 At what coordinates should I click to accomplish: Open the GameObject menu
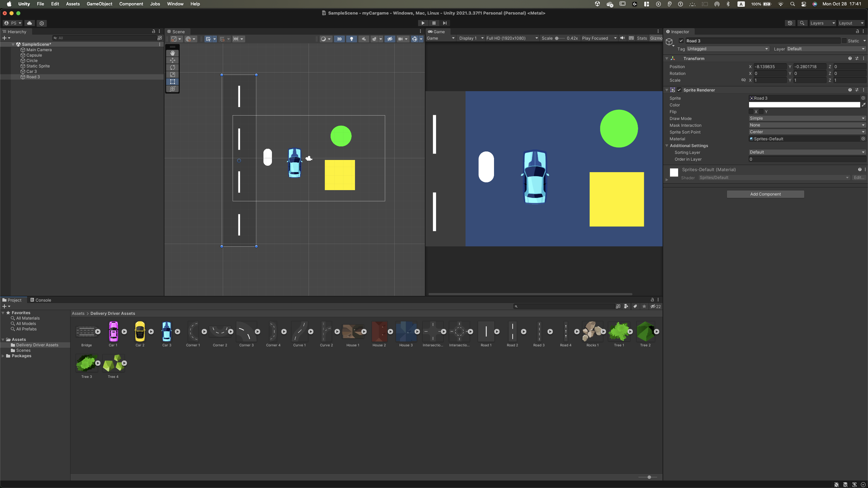(99, 4)
